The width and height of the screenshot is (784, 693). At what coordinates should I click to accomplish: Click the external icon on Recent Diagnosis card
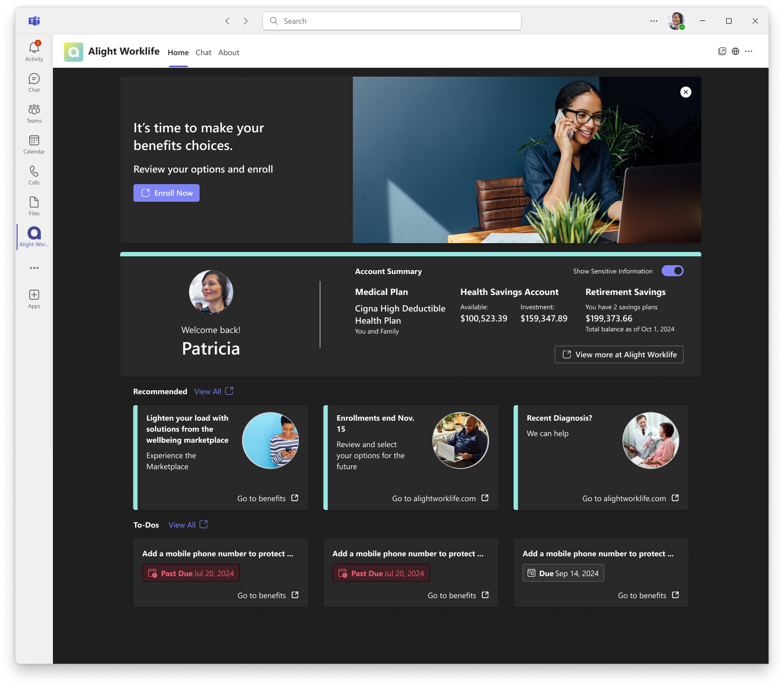(x=675, y=498)
